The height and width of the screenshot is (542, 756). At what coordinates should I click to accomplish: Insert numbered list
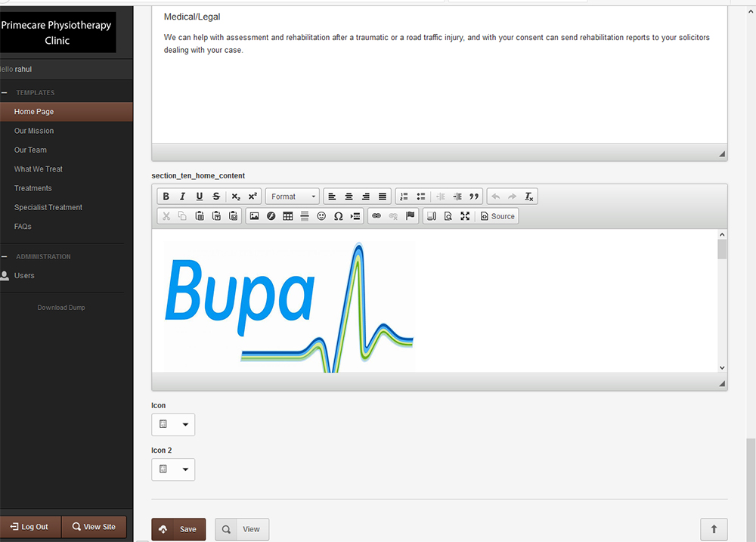[404, 197]
